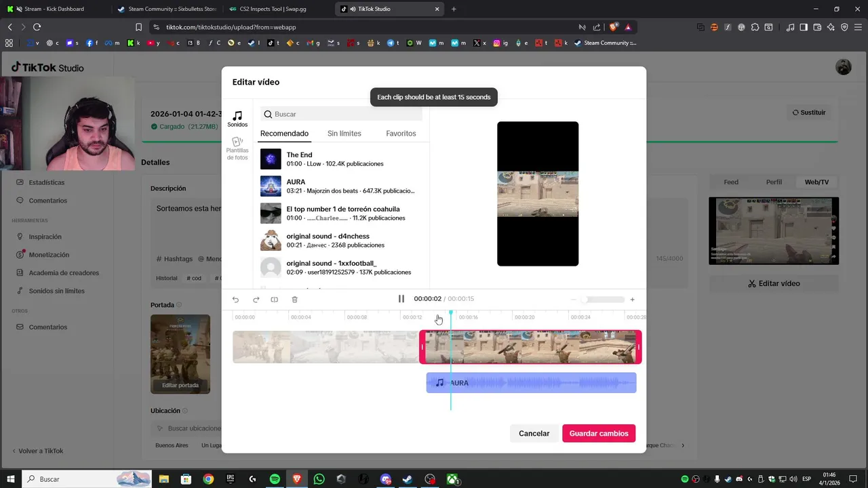This screenshot has height=488, width=868.
Task: Switch the preview to the Web/TV tab
Action: point(816,182)
